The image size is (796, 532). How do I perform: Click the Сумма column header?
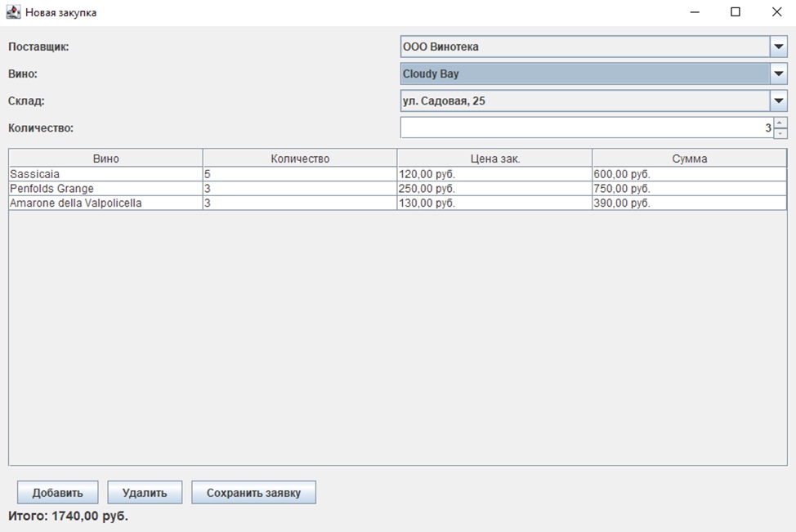pyautogui.click(x=689, y=159)
